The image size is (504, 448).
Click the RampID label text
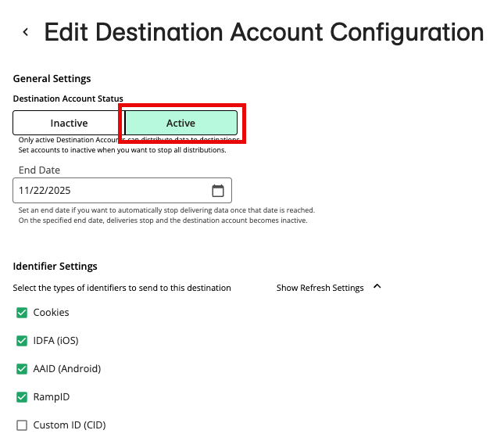coord(51,397)
